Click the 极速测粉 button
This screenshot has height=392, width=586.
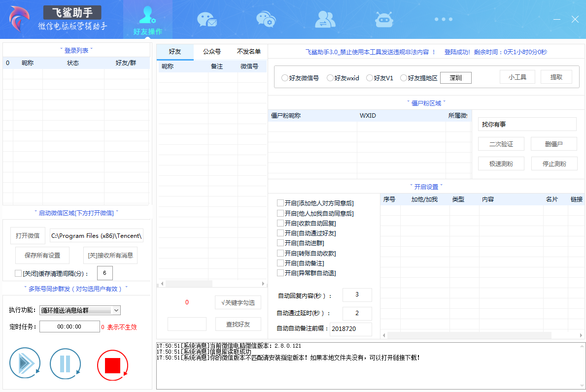[501, 163]
